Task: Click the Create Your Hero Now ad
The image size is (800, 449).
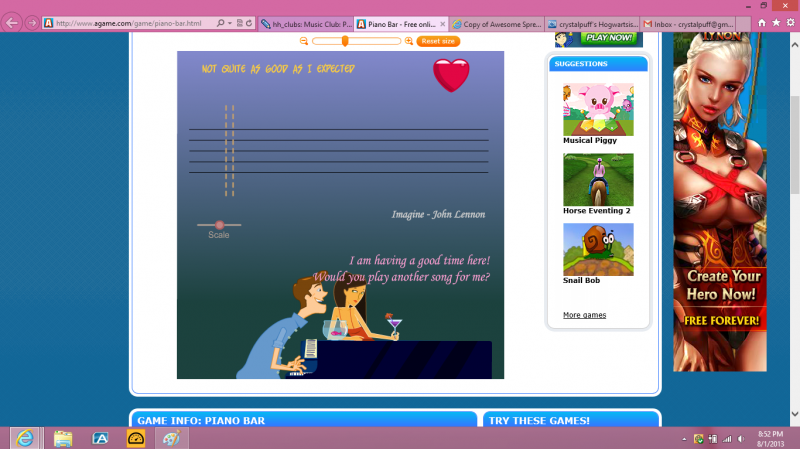Action: point(720,202)
